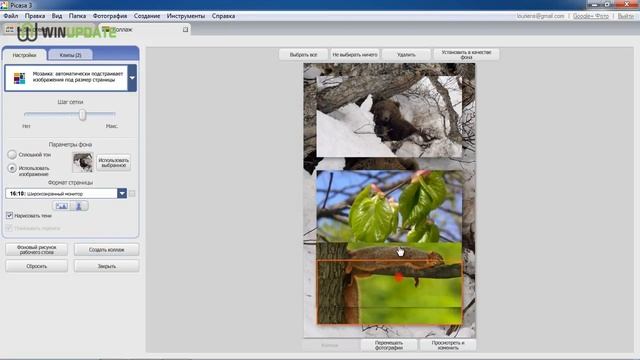Open the Справка menu
640x360 pixels.
pyautogui.click(x=223, y=16)
